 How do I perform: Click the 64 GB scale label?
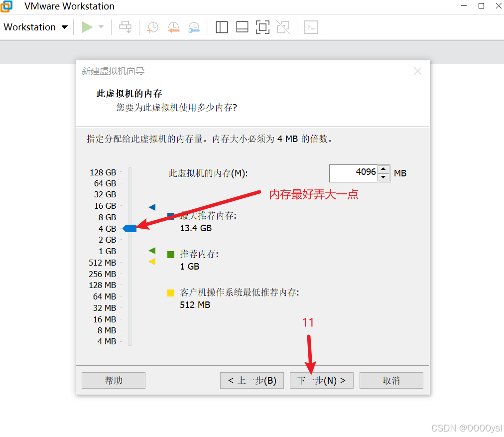(x=105, y=183)
